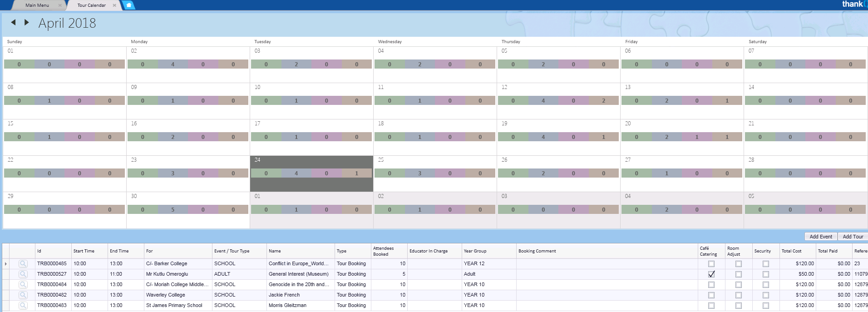Tick Security checkbox for the YEAR 12 booking
Viewport: 868px width, 312px height.
click(x=766, y=264)
